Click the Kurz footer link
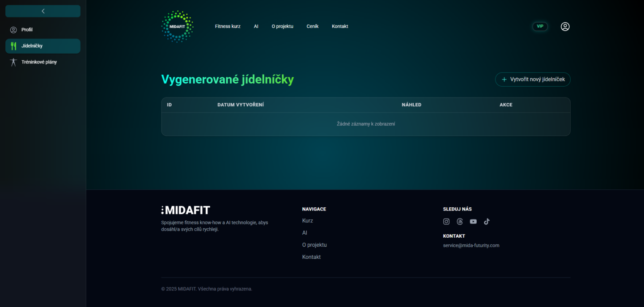 point(308,221)
